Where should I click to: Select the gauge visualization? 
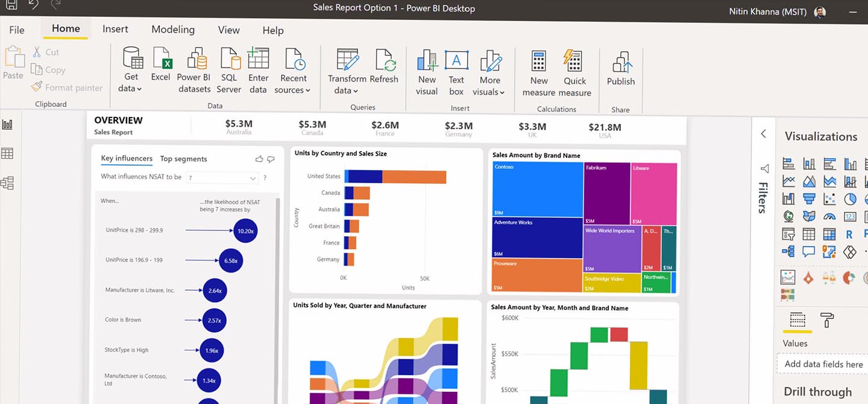829,216
